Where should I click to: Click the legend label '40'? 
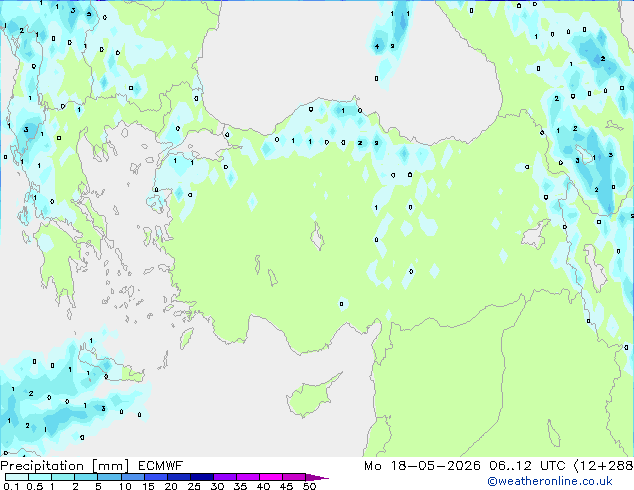coord(263,486)
